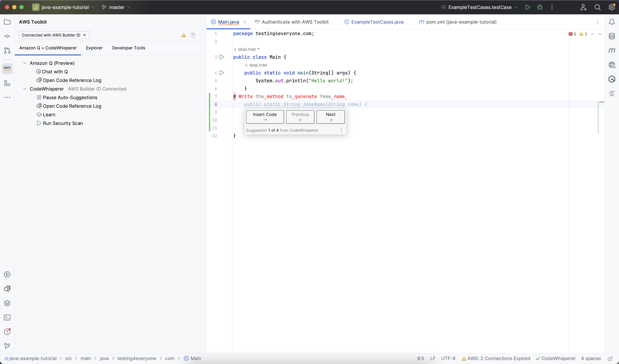
Task: Open Learn under CodeWhisperer
Action: [46, 115]
